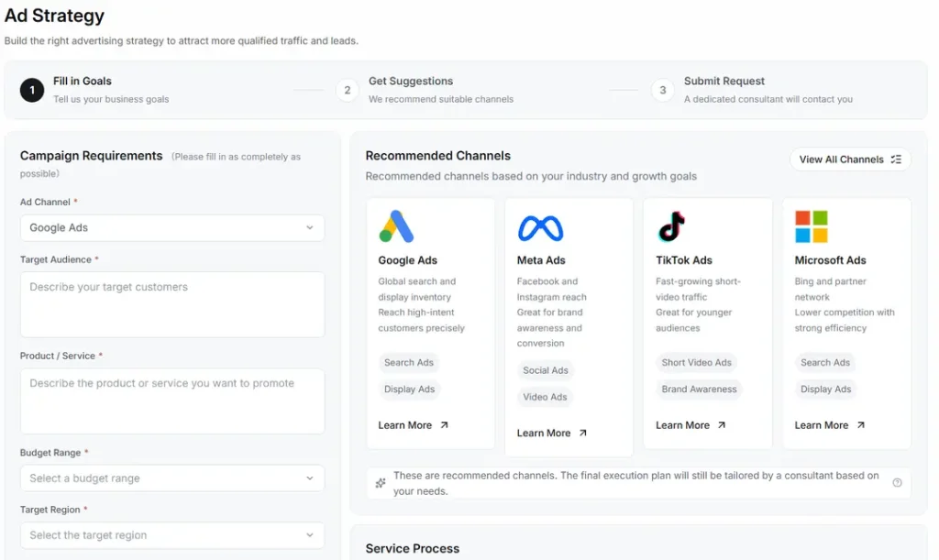Click arrow icon next to Microsoft Ads Learn More
The image size is (939, 560).
coord(860,424)
